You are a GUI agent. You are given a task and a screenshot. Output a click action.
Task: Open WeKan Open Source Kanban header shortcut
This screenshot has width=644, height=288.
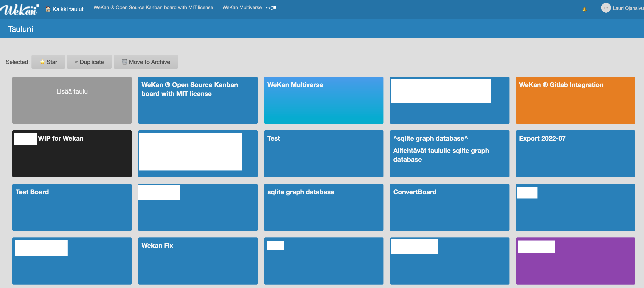click(x=153, y=8)
